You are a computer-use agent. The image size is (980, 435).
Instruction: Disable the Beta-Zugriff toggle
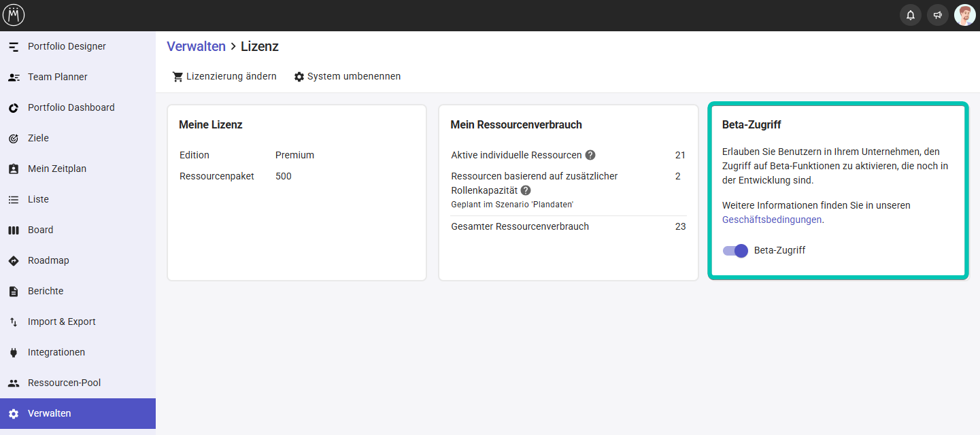(735, 251)
